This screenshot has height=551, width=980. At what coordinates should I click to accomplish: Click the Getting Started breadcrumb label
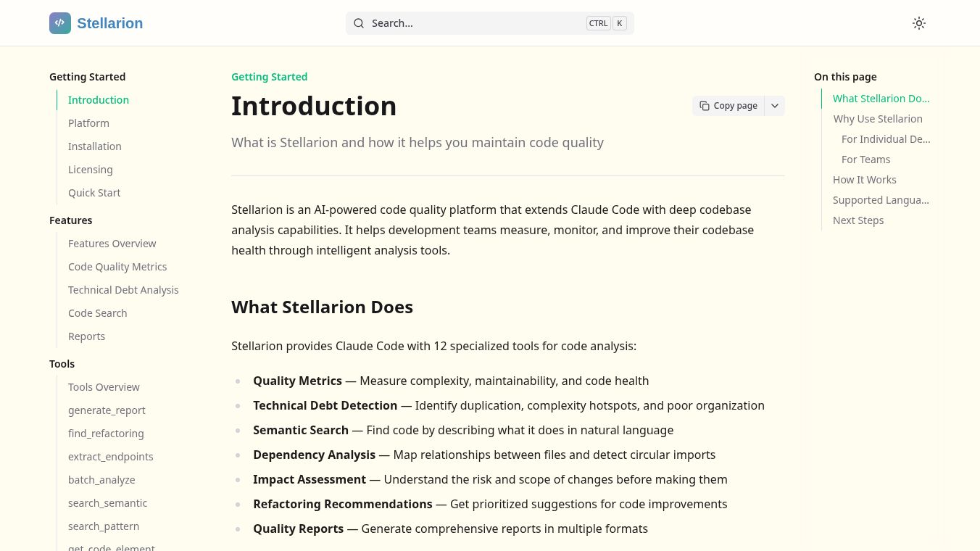pos(269,77)
